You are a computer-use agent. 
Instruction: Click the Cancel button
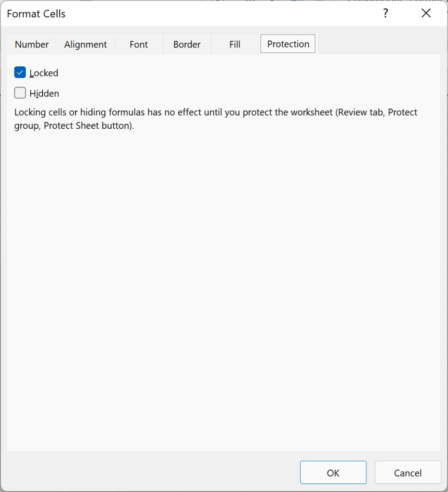click(x=408, y=473)
